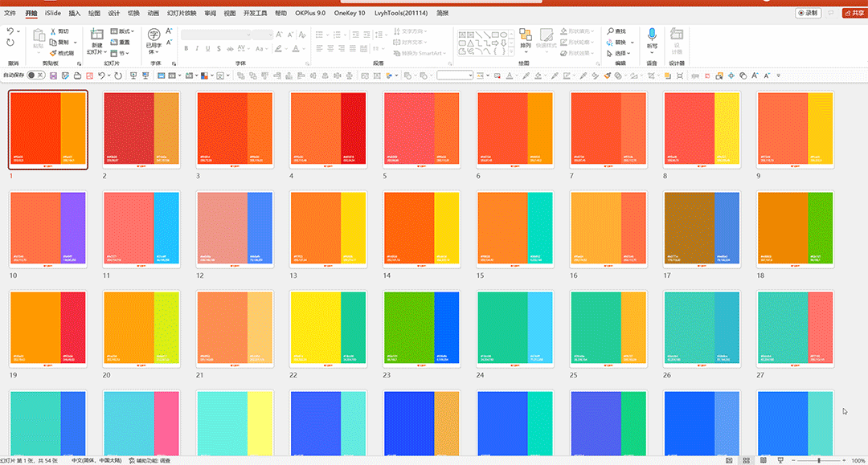Screen dimensions: 868x465
Task: Select slide 5 thumbnail
Action: coord(421,130)
